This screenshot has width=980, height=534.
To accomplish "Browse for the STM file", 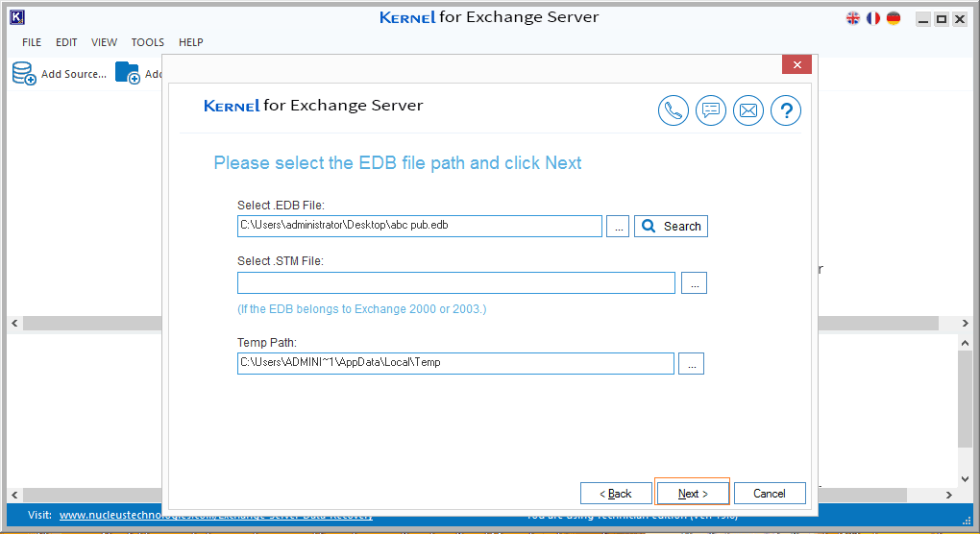I will click(694, 283).
